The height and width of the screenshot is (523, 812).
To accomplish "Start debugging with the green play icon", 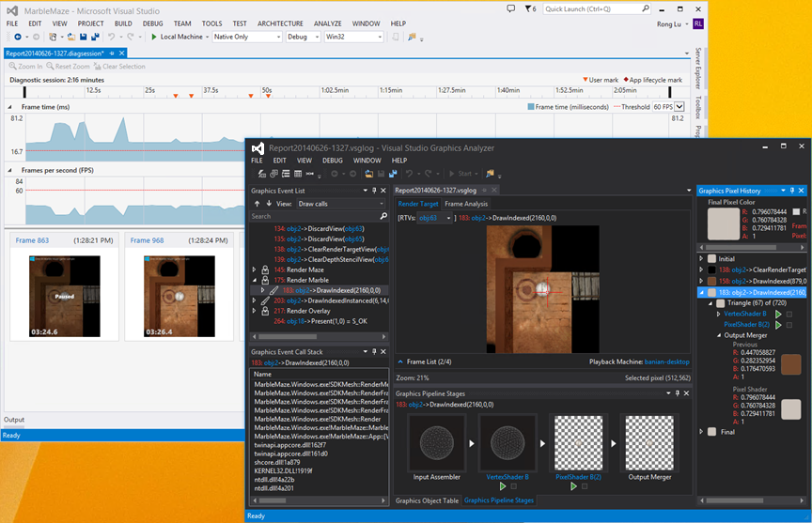I will point(154,37).
